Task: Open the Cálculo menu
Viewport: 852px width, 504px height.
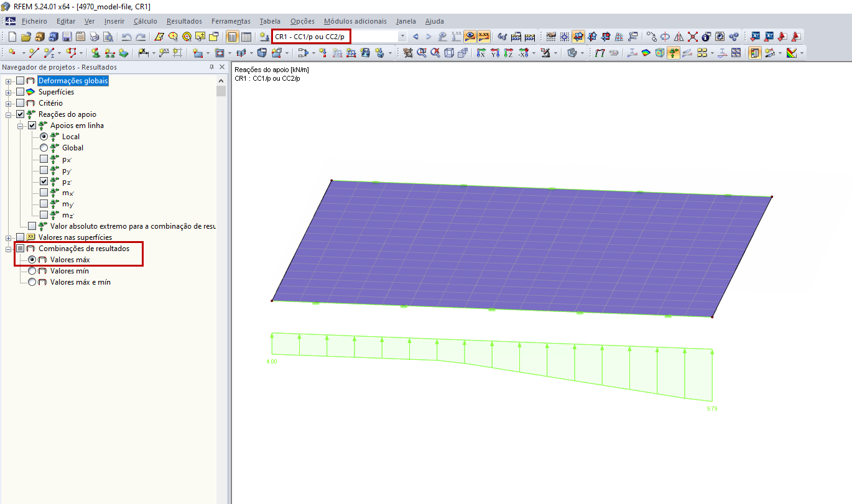Action: [x=146, y=21]
